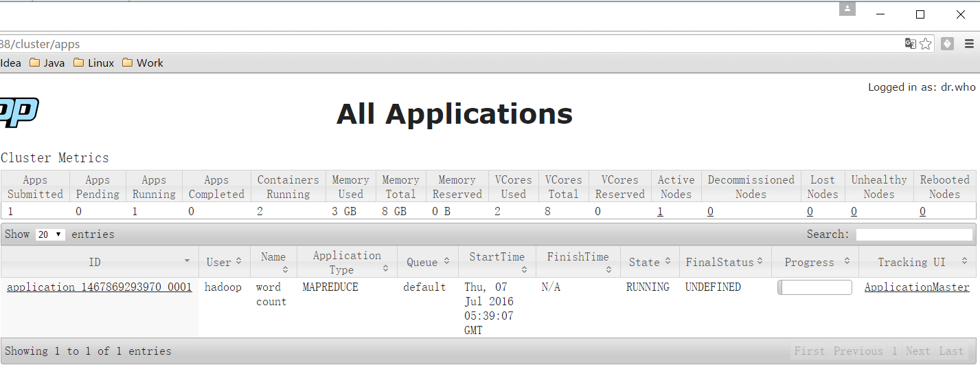Image resolution: width=980 pixels, height=374 pixels.
Task: Click the Lost Nodes count link
Action: [810, 212]
